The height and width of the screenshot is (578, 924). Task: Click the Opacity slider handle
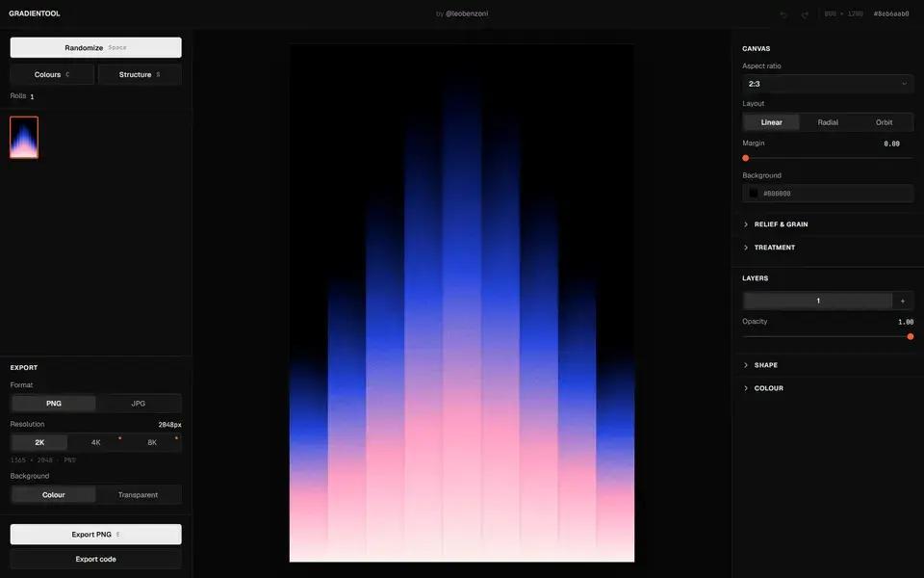coord(910,337)
